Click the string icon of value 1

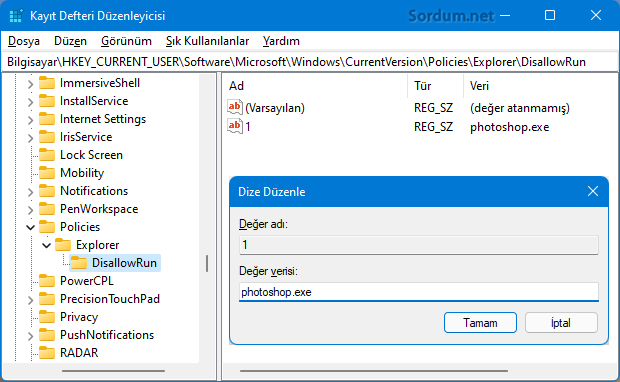click(x=235, y=126)
